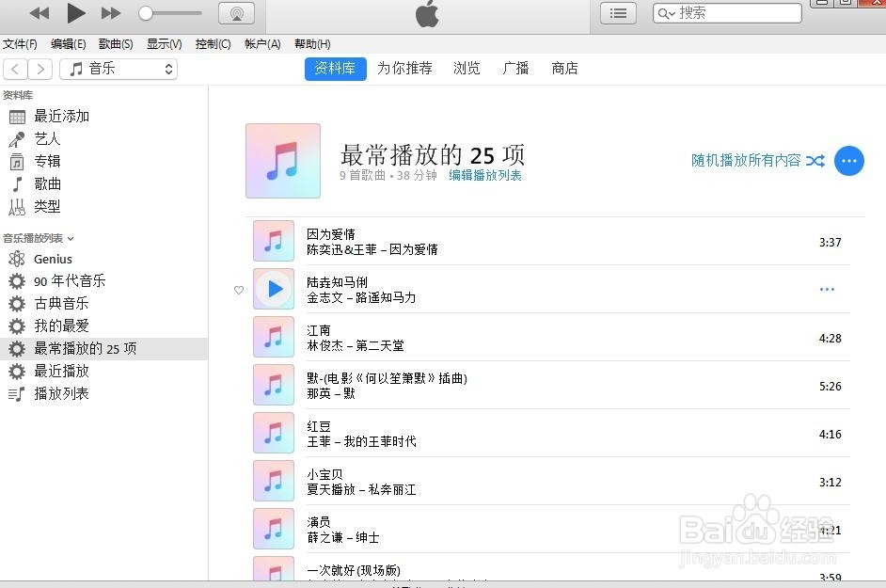Click 随机播放所有内容 shuffle link
886x588 pixels.
(746, 161)
